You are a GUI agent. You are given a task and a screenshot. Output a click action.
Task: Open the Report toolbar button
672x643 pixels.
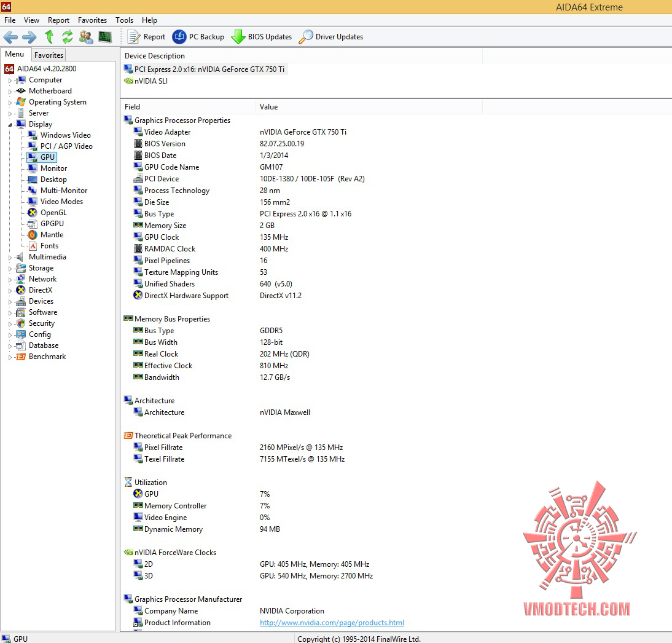(147, 37)
